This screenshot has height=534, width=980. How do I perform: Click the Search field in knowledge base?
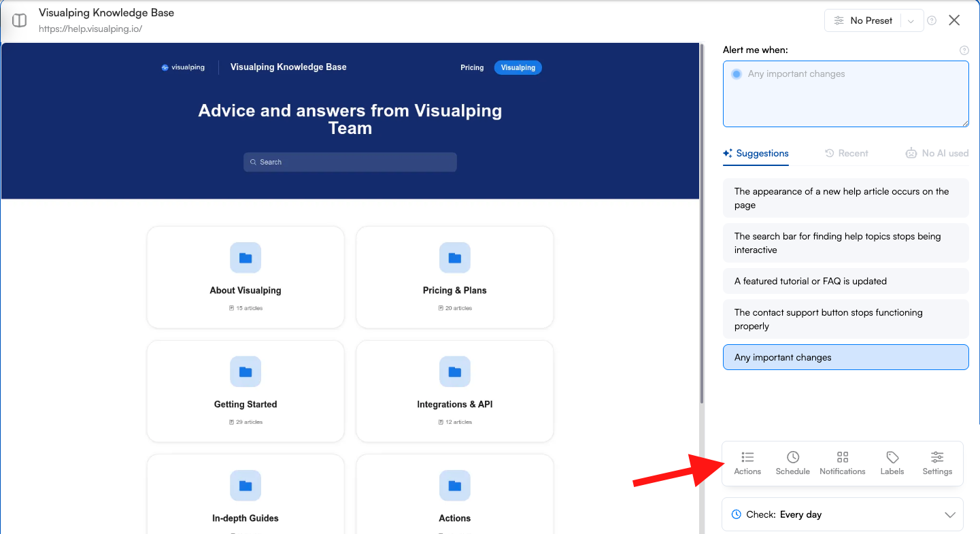point(350,162)
